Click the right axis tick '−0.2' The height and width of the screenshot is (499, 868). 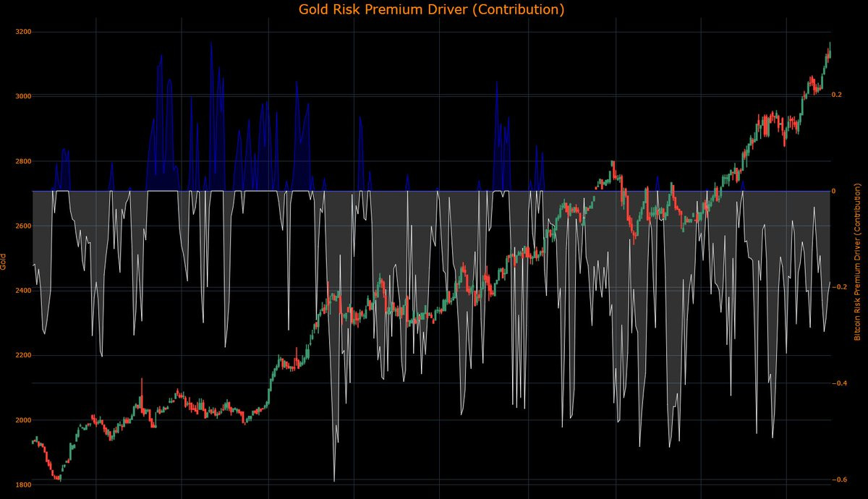[841, 287]
